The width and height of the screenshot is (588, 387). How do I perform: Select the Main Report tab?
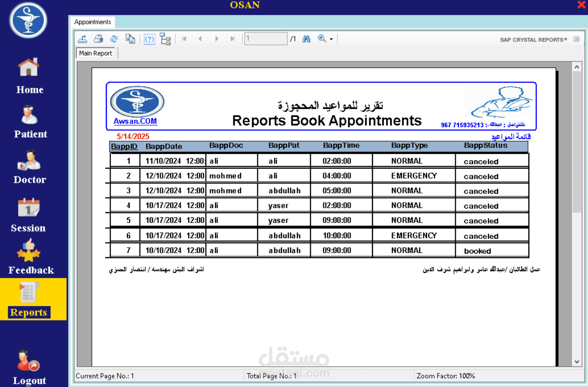coord(95,53)
